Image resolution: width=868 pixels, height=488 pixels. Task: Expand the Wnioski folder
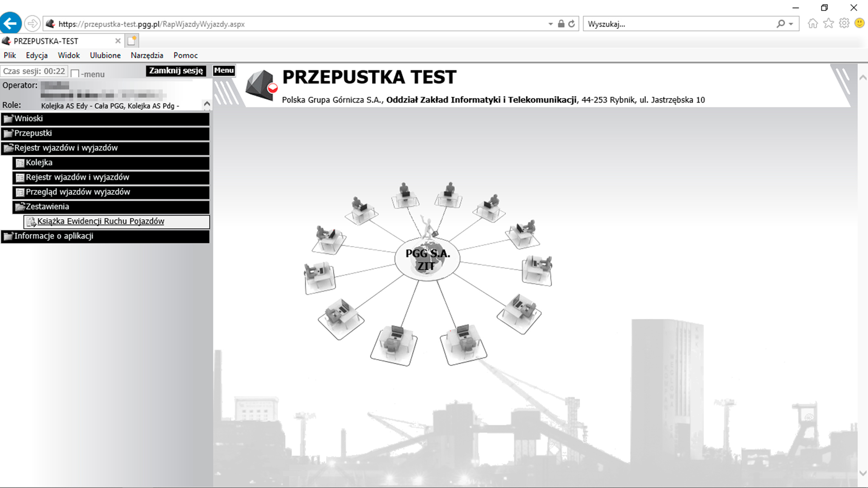105,119
